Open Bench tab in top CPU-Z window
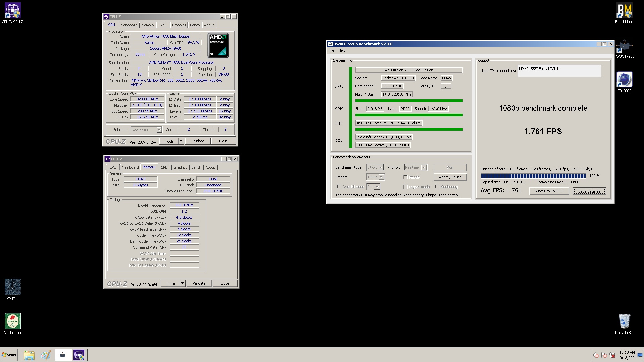 [x=195, y=25]
